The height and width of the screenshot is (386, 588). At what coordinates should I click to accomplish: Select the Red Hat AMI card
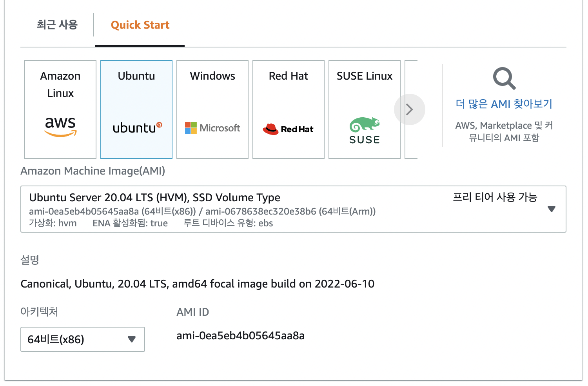289,109
